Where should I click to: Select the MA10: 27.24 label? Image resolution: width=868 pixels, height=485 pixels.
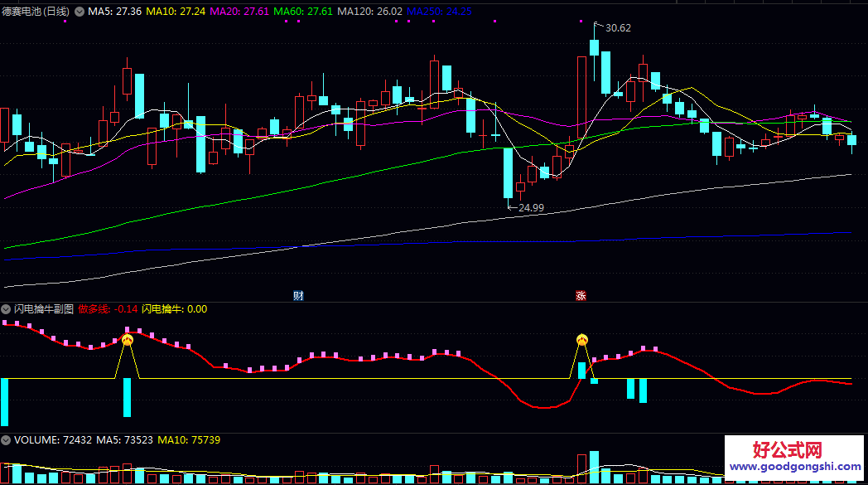(x=176, y=12)
